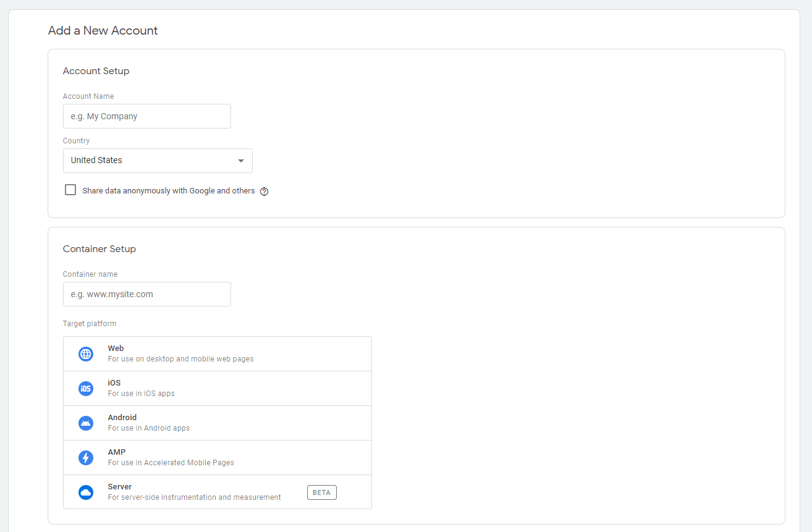This screenshot has width=812, height=532.
Task: Select the Web target platform option
Action: click(218, 353)
